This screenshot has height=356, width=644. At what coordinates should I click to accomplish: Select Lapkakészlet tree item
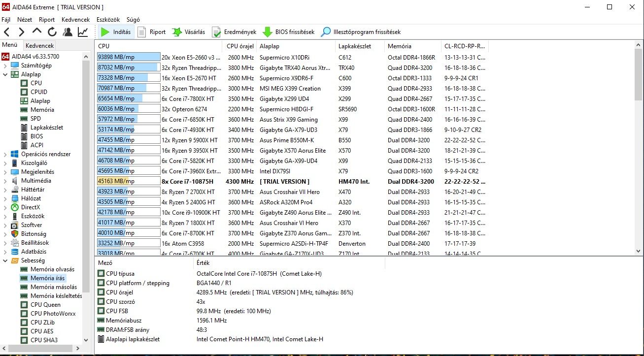(x=47, y=128)
